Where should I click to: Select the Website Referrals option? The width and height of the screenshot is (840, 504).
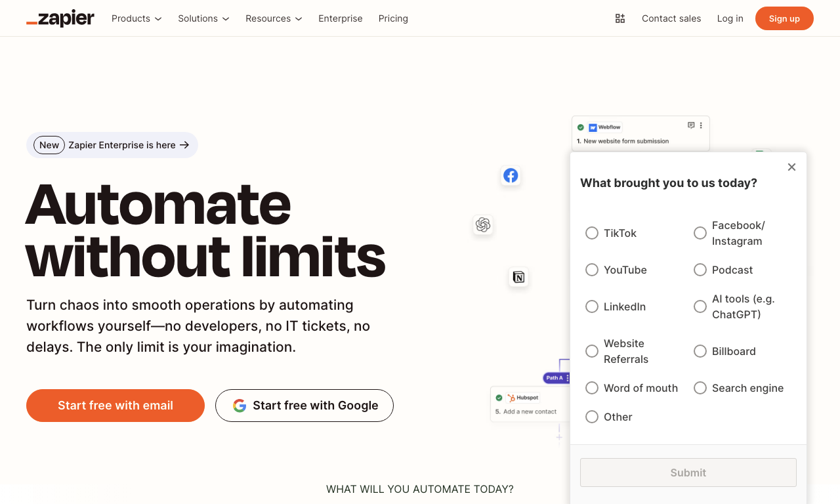592,351
